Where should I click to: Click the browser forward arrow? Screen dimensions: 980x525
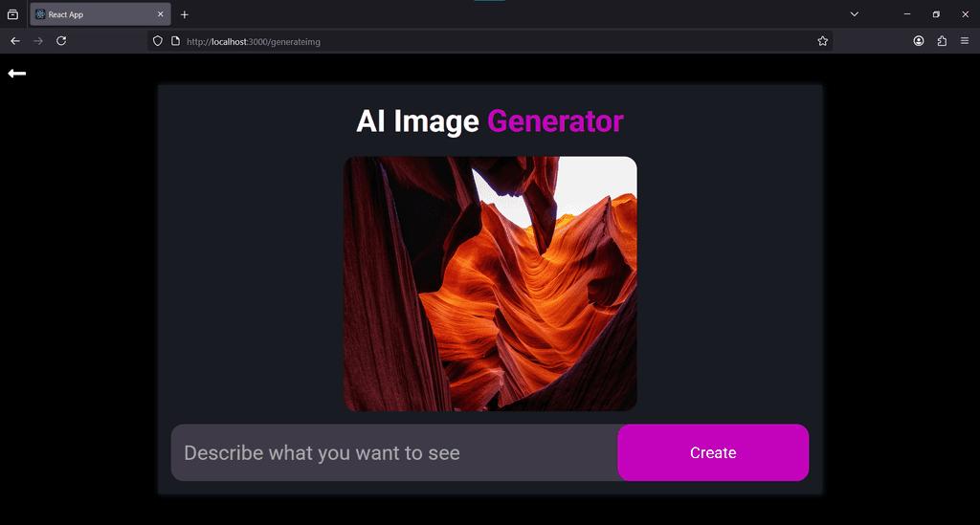coord(38,41)
